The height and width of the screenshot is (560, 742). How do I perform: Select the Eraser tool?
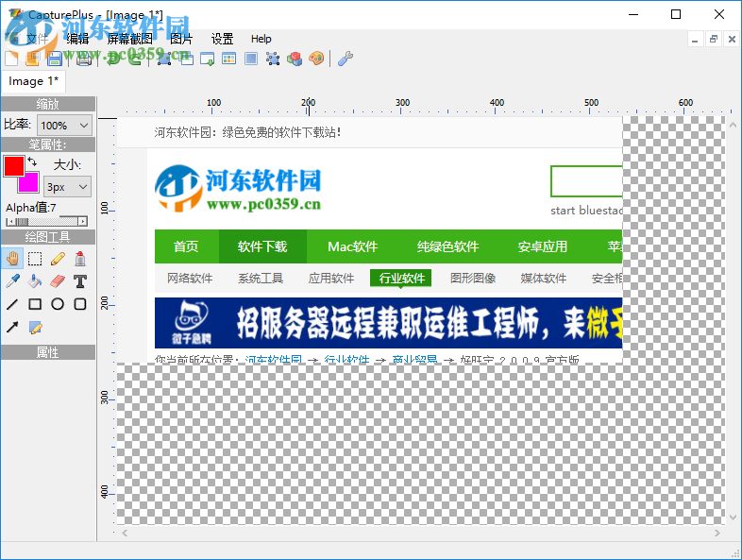(x=58, y=281)
